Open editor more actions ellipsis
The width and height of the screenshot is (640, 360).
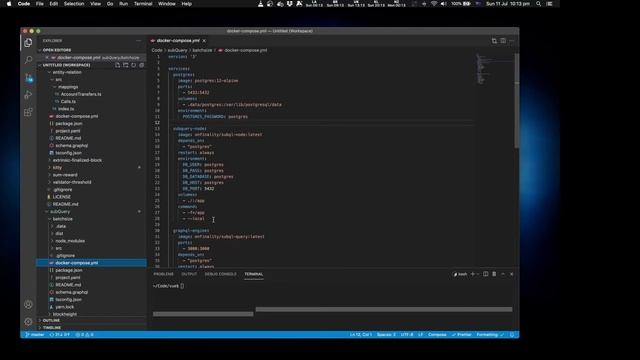[512, 41]
